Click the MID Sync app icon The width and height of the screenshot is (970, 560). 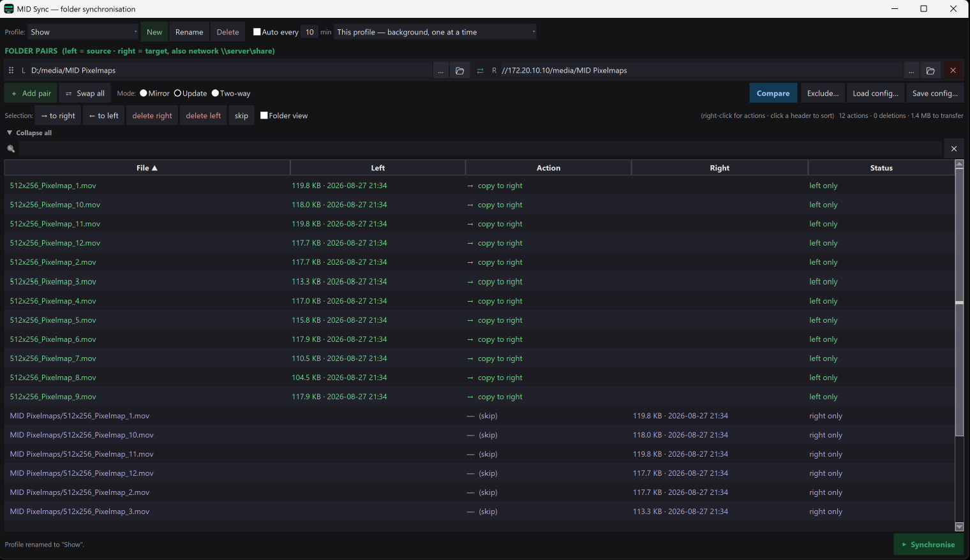click(9, 9)
